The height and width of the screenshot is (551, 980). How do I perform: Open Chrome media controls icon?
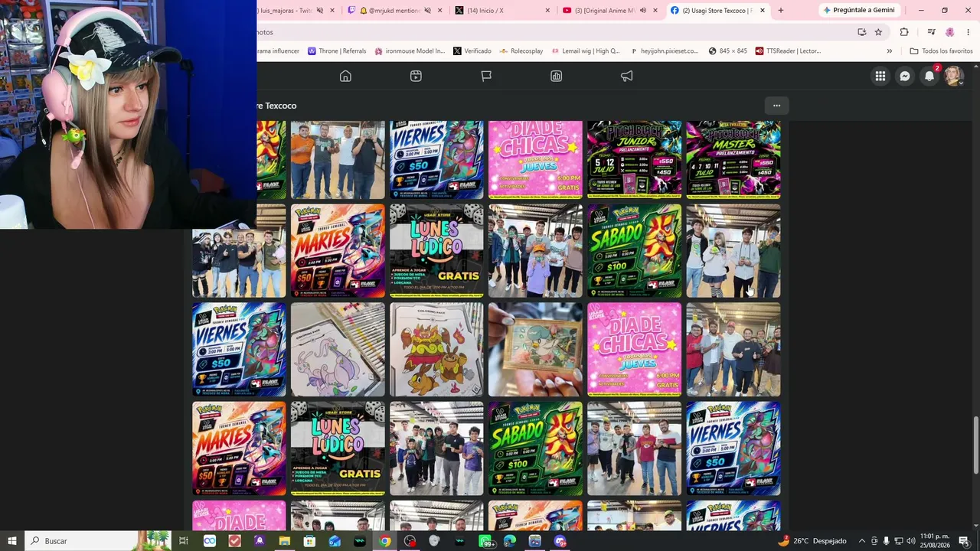pyautogui.click(x=931, y=32)
